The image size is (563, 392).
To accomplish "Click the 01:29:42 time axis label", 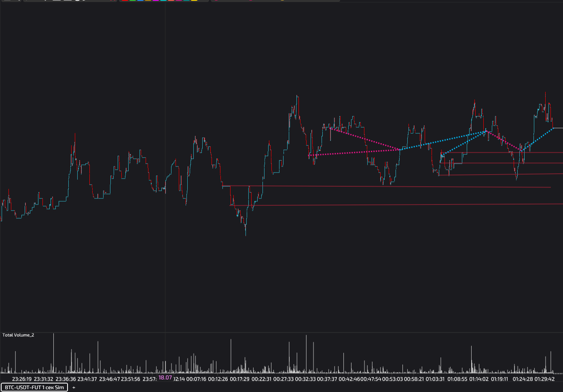I will click(x=544, y=379).
